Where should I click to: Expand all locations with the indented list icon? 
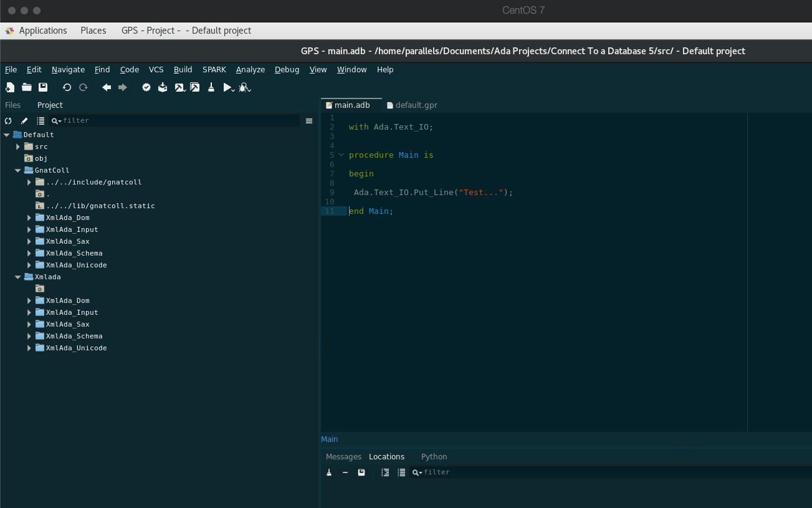pyautogui.click(x=385, y=472)
